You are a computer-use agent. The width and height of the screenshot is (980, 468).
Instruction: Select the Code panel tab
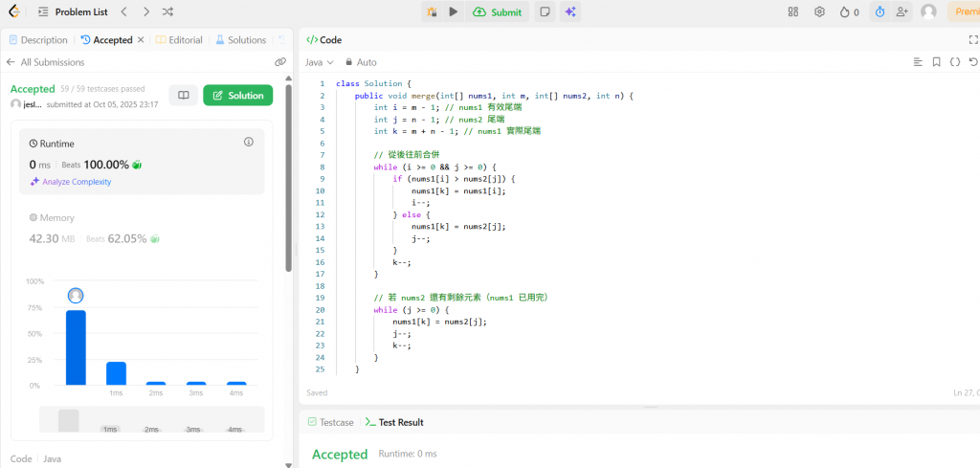323,40
